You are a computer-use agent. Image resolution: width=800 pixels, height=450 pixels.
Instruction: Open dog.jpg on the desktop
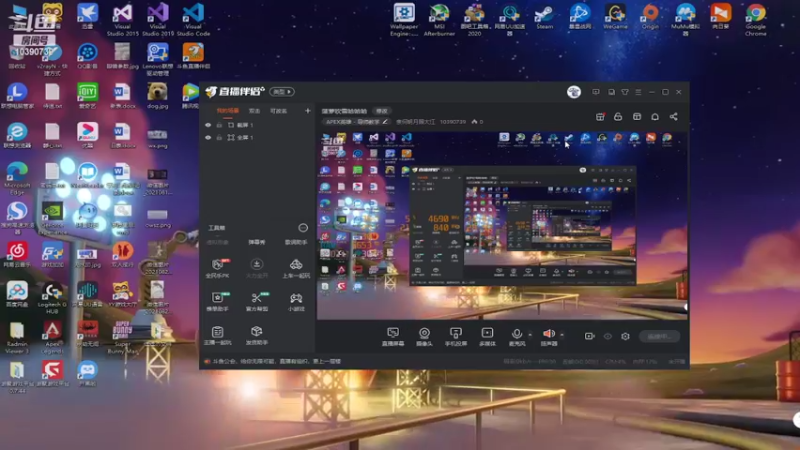click(157, 96)
